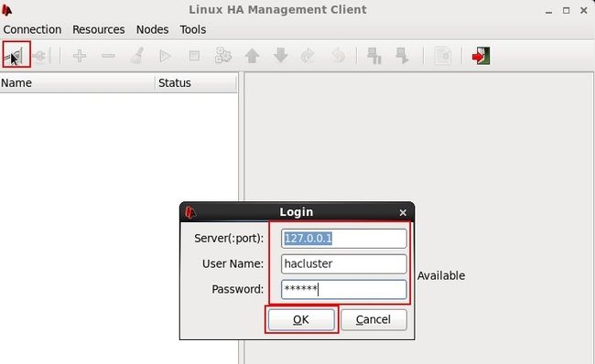Click the Server(:port) input field
Screen dimensions: 595x364
(344, 239)
